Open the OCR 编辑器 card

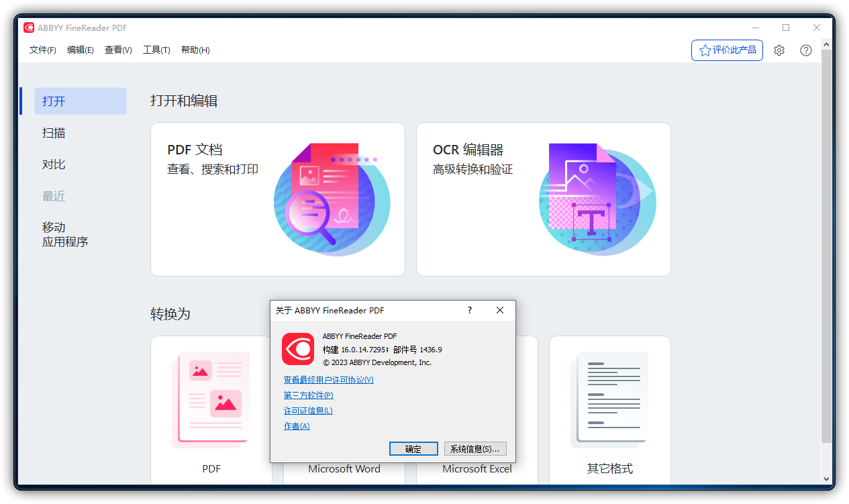[x=544, y=199]
